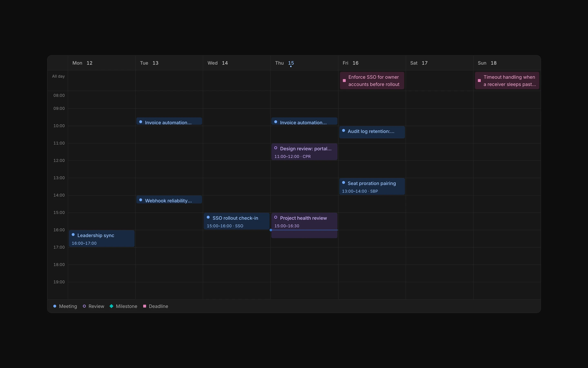Click the pink Deadline legend square
Viewport: 588px width, 368px height.
point(145,306)
